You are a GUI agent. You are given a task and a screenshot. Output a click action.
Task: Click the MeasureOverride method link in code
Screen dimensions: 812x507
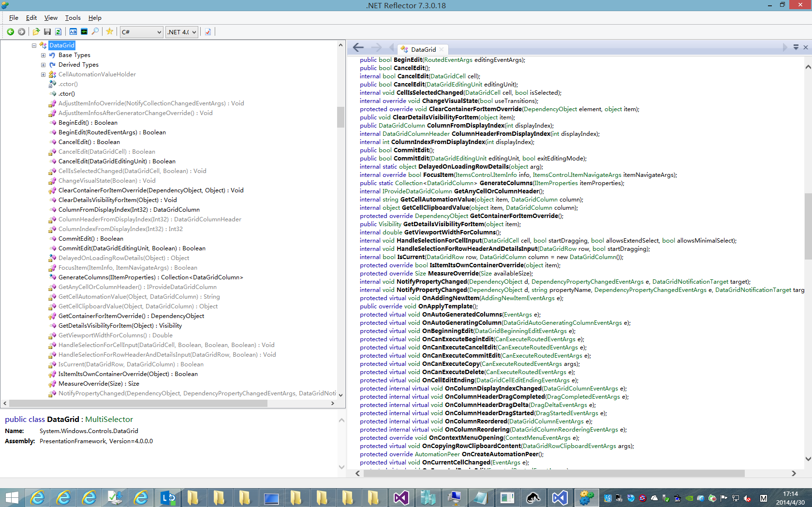pyautogui.click(x=453, y=274)
